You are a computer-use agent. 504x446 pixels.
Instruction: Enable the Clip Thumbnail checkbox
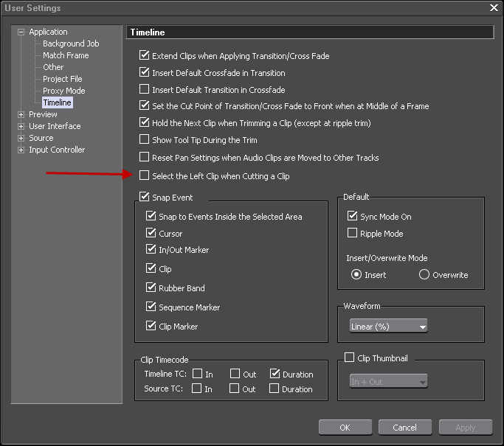(350, 358)
